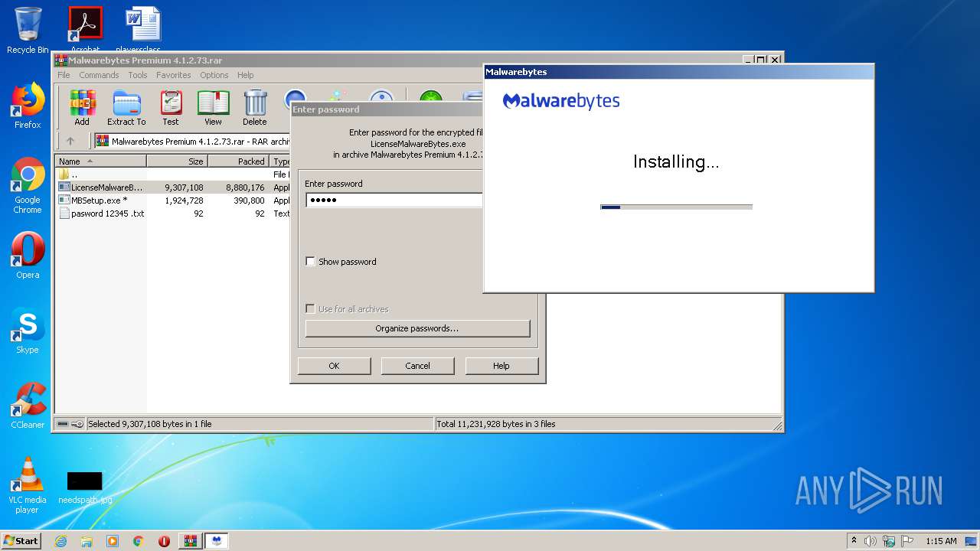The image size is (980, 551).
Task: Click the Chrome taskbar icon
Action: (x=139, y=541)
